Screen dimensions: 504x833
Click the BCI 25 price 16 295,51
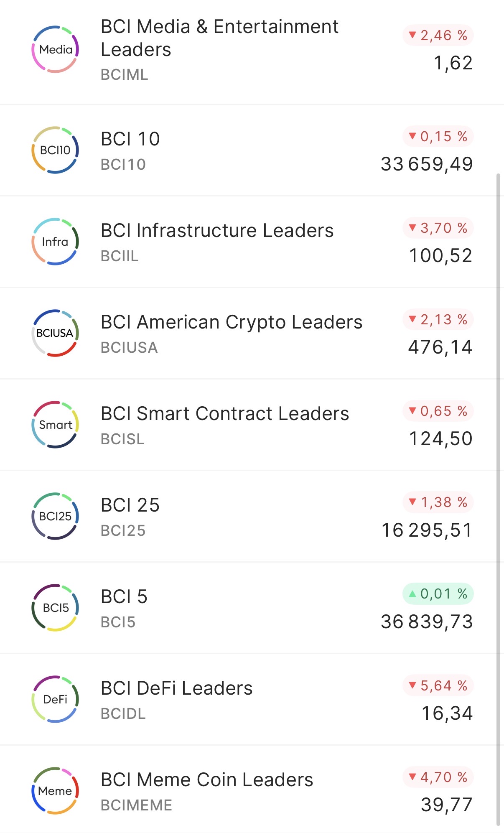427,530
